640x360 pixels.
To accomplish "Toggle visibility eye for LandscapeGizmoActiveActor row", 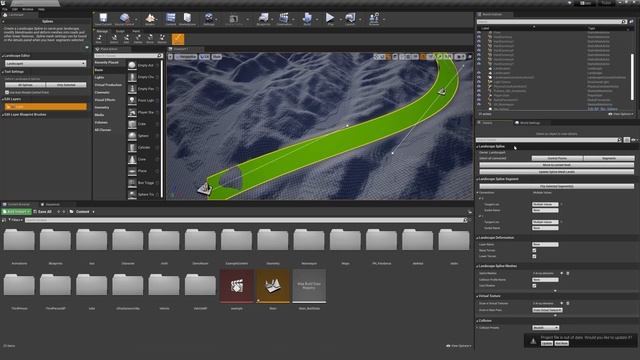I will point(479,77).
